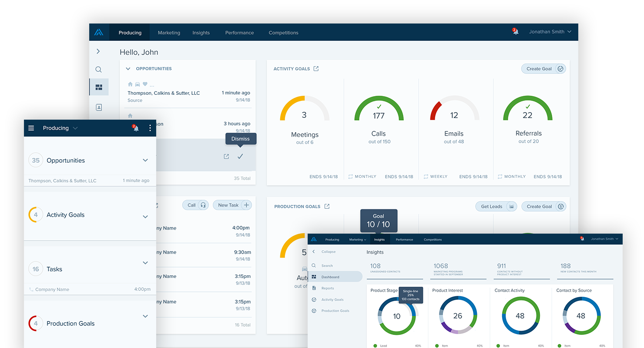Screen dimensions: 644x348
Task: Open notification bell in the Insights window
Action: 582,239
